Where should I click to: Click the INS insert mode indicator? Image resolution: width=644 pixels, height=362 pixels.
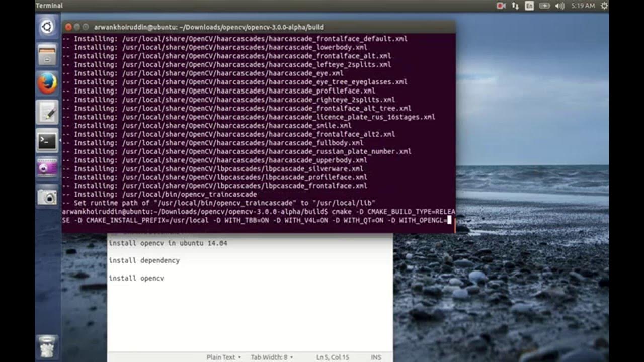coord(376,357)
